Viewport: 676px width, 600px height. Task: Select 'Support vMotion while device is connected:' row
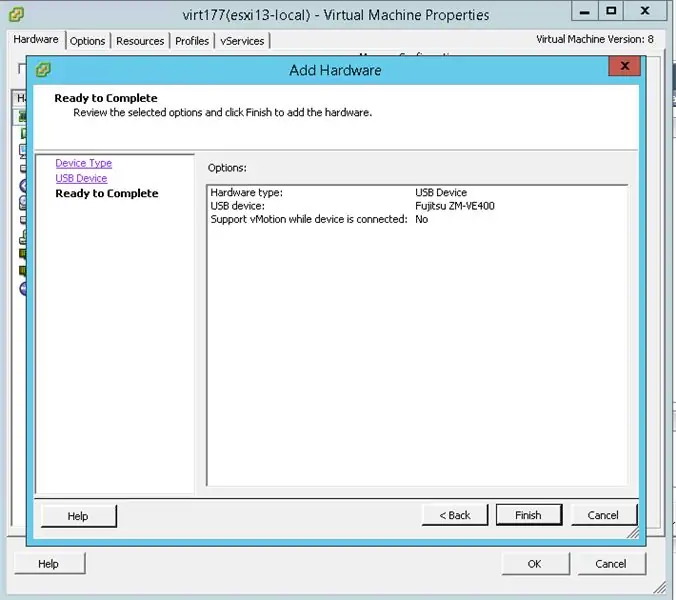[417, 219]
